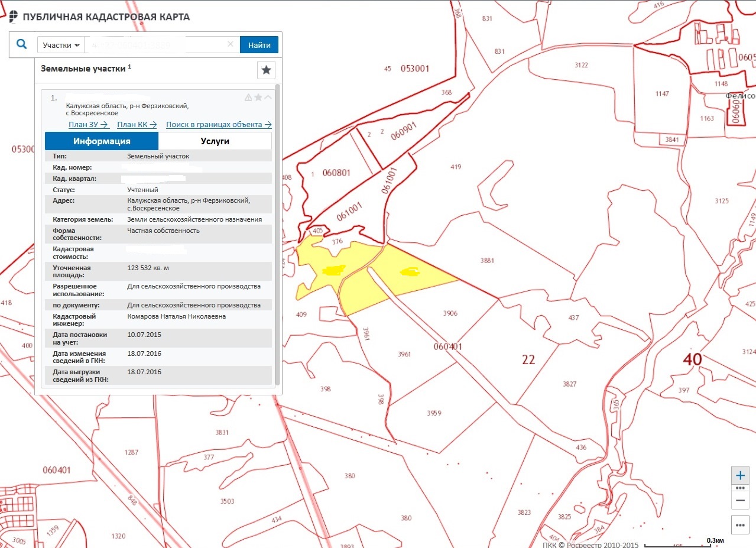Screen dimensions: 756x548
Task: Click parcel 3881 on the map
Action: click(487, 260)
